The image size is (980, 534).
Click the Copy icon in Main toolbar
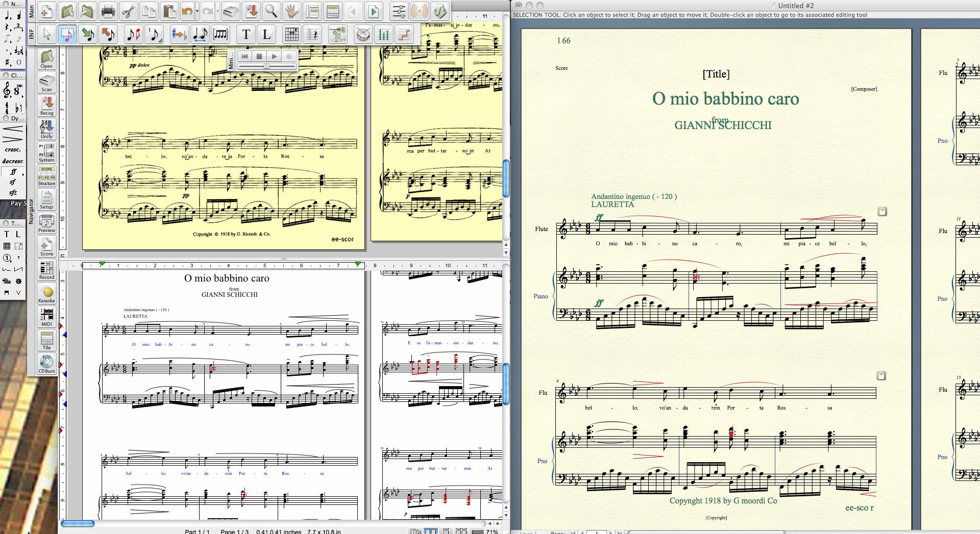point(149,11)
